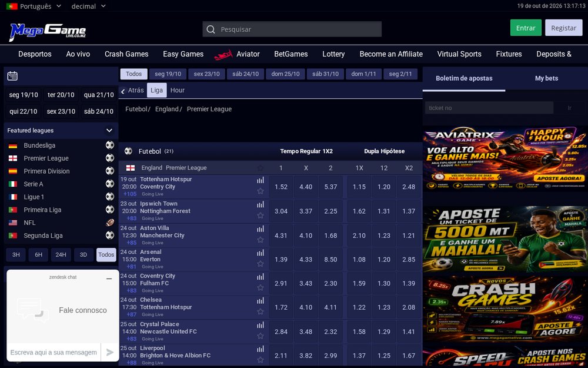
Task: Open the Premier League featured league
Action: 46,158
